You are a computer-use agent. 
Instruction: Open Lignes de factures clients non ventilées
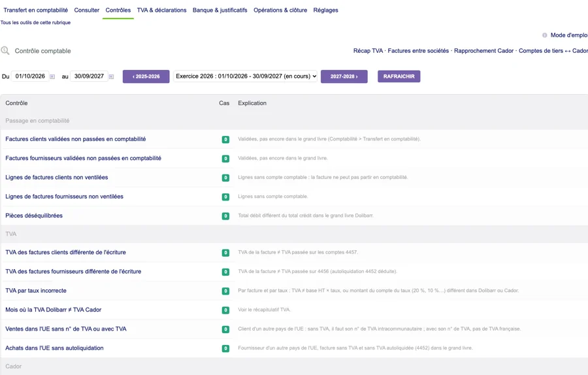pos(57,178)
